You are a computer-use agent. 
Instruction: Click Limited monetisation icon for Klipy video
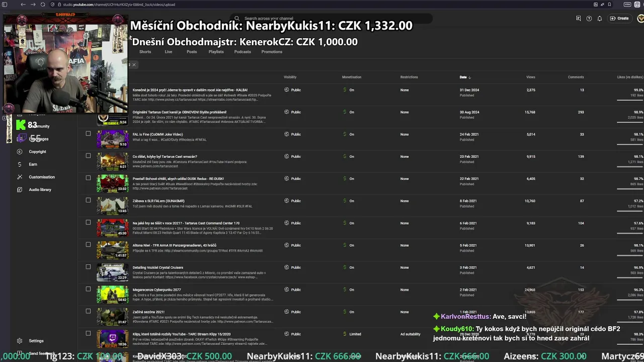tap(345, 334)
